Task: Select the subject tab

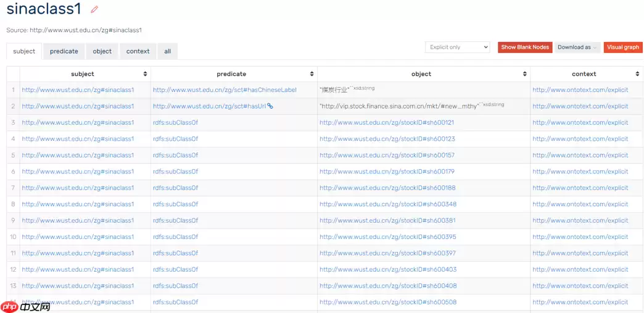Action: tap(24, 51)
